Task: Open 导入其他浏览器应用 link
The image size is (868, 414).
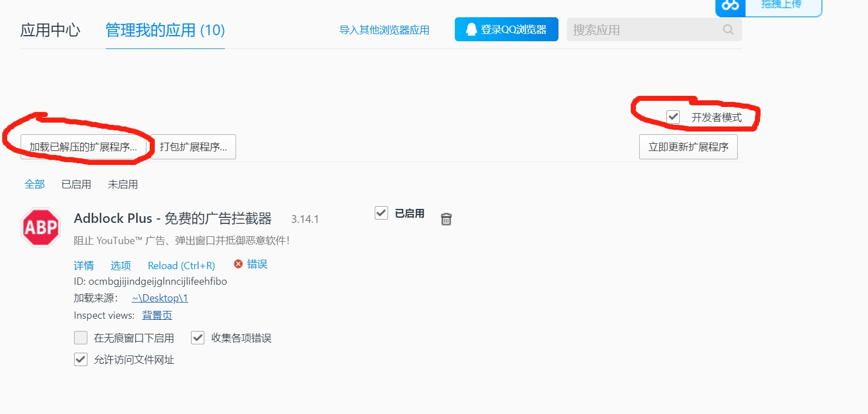Action: click(385, 30)
